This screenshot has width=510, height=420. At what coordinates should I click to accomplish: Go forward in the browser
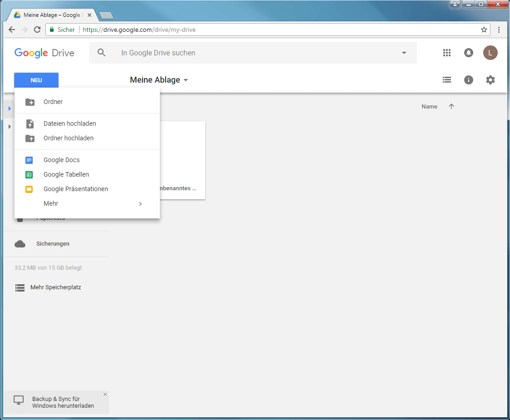coord(25,30)
